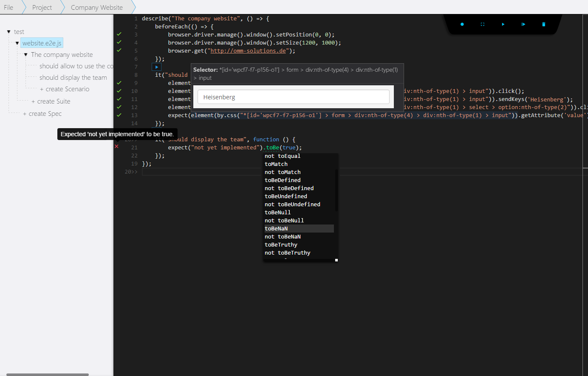
Task: Click the sidebar horizontal scrollbar at bottom
Action: [48, 374]
